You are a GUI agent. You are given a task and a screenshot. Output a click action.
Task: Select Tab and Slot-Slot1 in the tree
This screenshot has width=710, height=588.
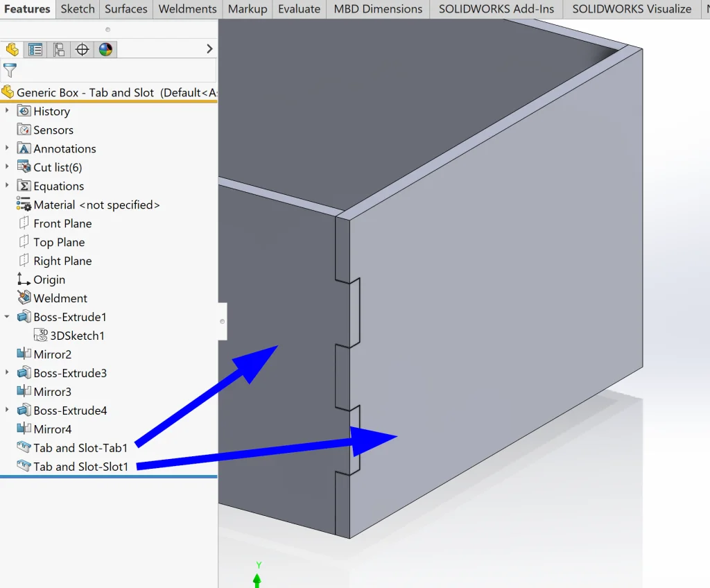point(80,467)
